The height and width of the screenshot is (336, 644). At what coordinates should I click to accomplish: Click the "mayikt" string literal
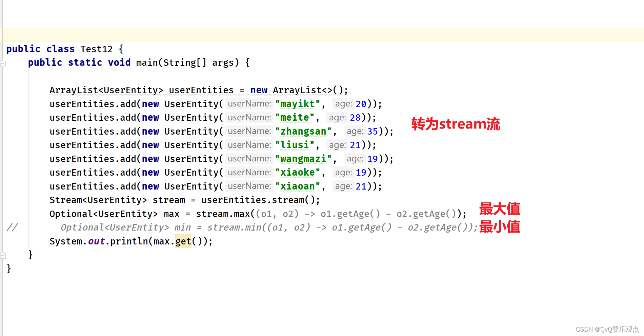click(297, 104)
